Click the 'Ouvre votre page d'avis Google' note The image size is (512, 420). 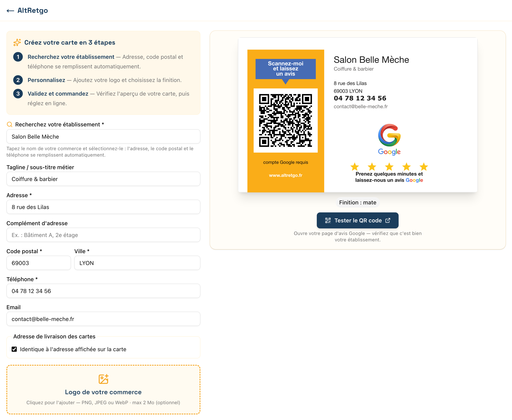click(x=358, y=236)
